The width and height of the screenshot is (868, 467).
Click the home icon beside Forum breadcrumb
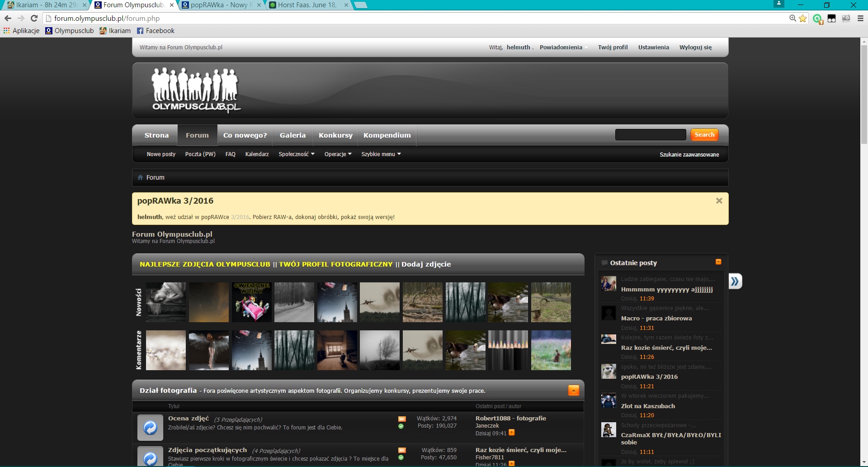(x=140, y=177)
